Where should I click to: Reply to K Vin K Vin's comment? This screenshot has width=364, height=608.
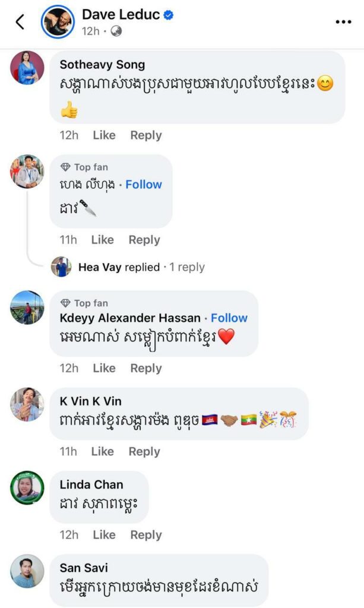click(x=144, y=452)
